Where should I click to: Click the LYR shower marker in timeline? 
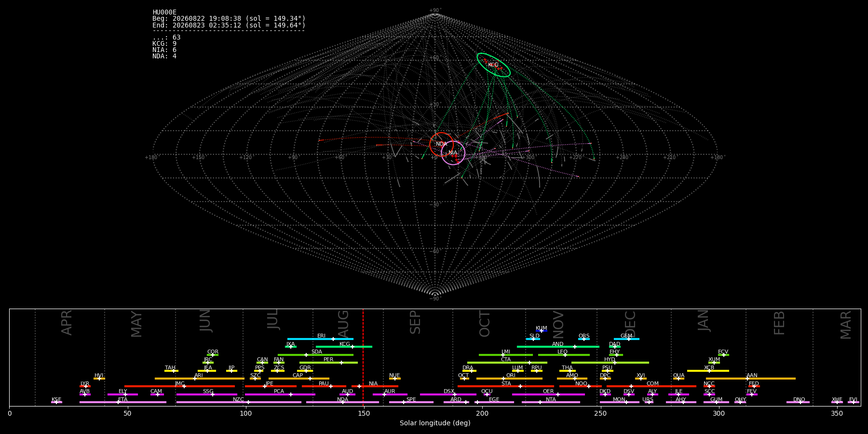[85, 386]
